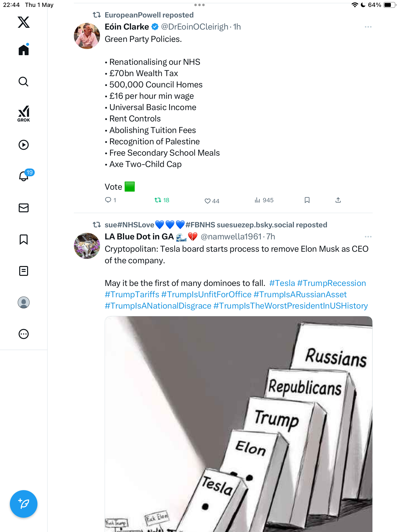399x532 pixels.
Task: Like Eóin Clarke's Green Party post
Action: click(x=212, y=201)
